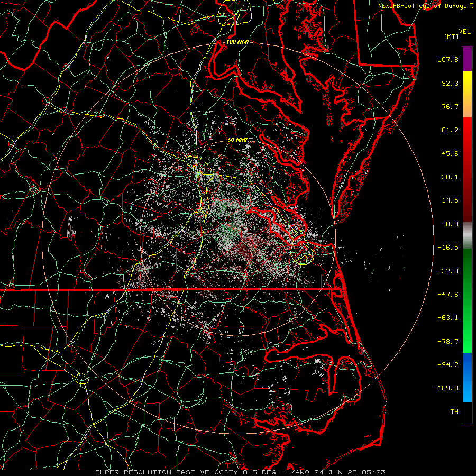Click the 76.7 legend value

pos(450,106)
